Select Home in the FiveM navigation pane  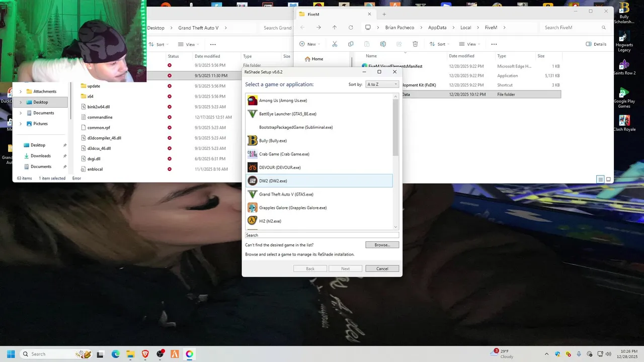[317, 59]
